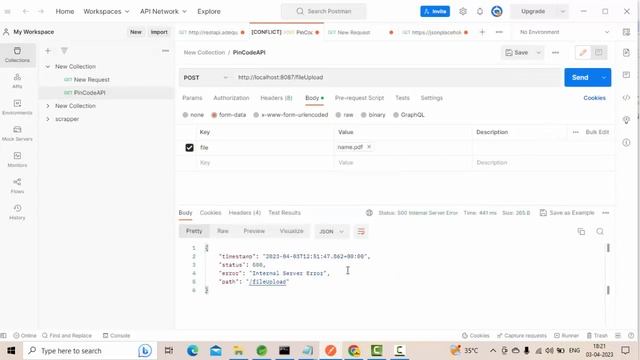Copy the response body with copy icon
The image size is (640, 360).
click(581, 231)
